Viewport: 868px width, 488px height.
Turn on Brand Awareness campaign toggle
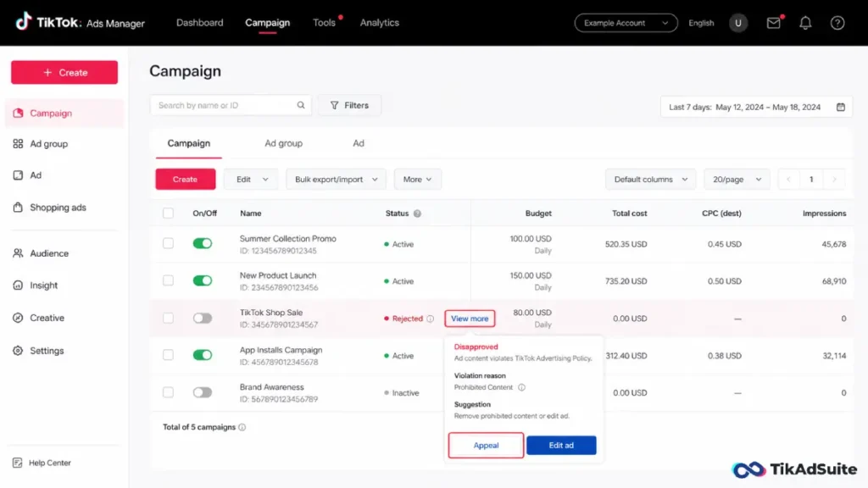[203, 392]
